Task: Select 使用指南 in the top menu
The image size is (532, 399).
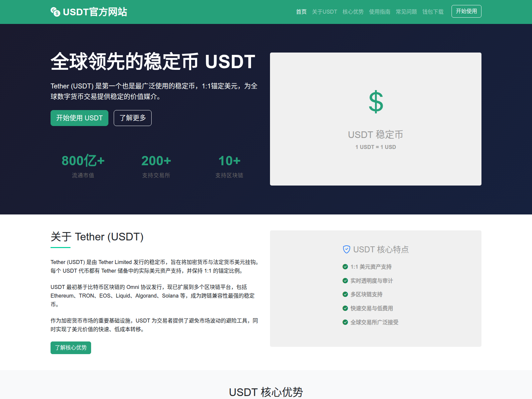Action: [379, 12]
